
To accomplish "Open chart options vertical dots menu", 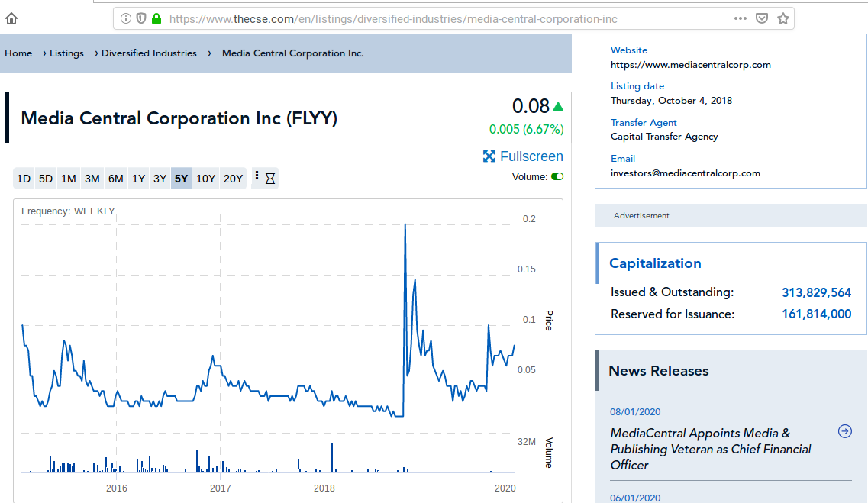I will tap(257, 176).
